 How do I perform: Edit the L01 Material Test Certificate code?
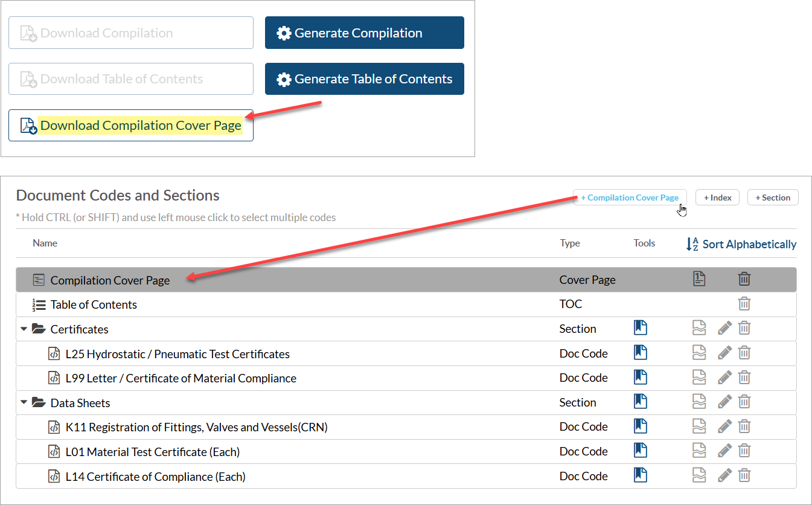724,450
